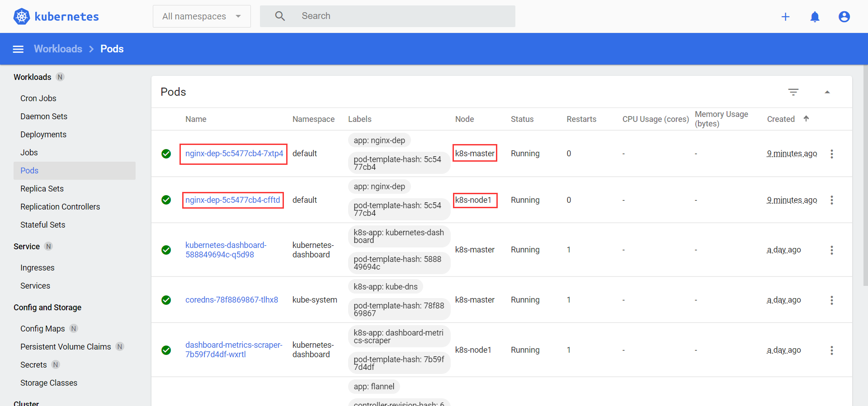The height and width of the screenshot is (406, 868).
Task: Open Cron Jobs in sidebar
Action: pyautogui.click(x=38, y=98)
